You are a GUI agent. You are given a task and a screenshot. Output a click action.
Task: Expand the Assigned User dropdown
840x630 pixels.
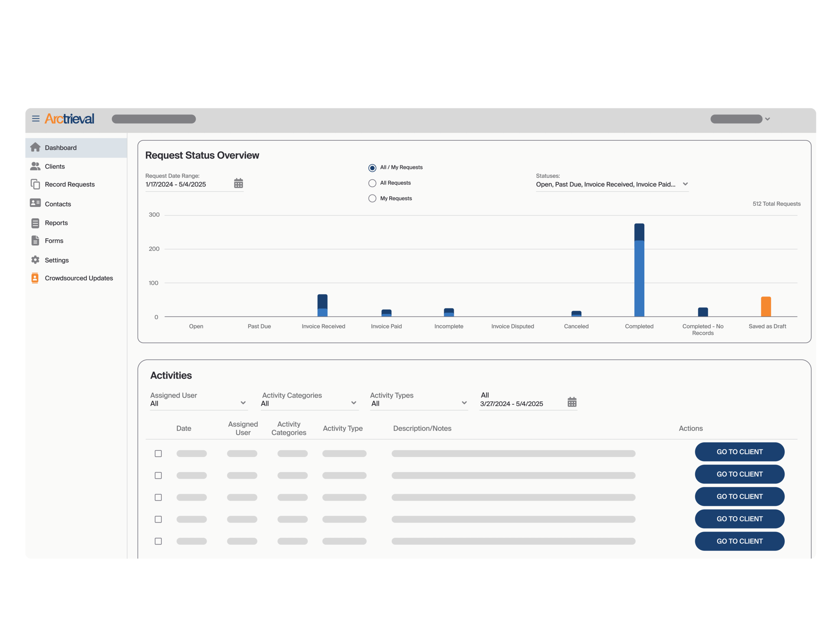(243, 403)
